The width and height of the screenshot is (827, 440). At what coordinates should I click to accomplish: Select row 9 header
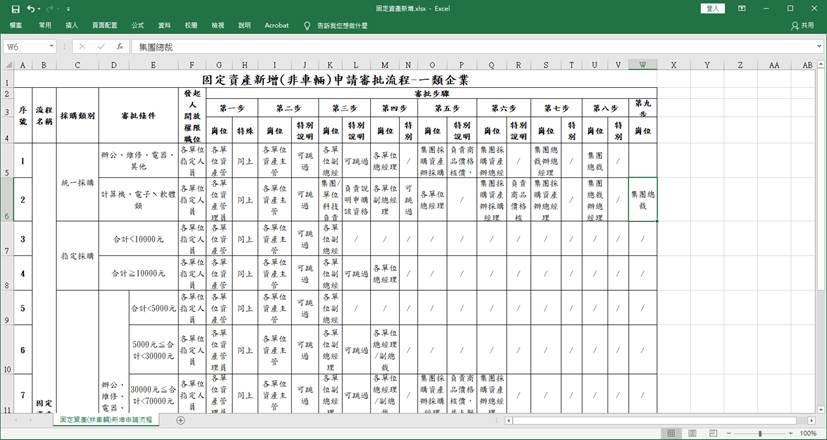(x=7, y=308)
